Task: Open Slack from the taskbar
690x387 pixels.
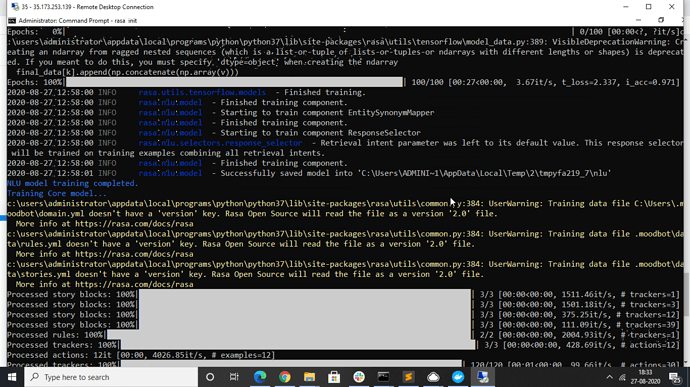Action: pos(359,377)
